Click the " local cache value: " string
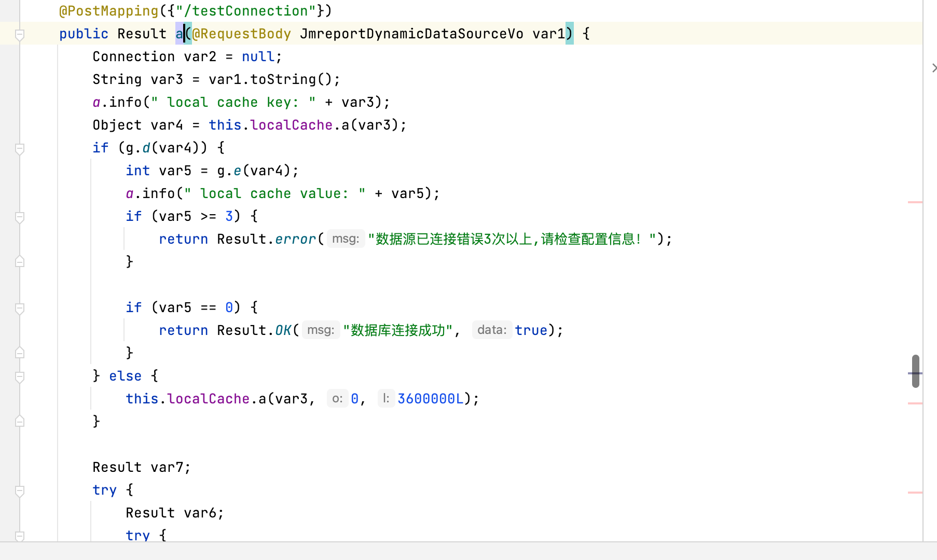937x560 pixels. [275, 193]
